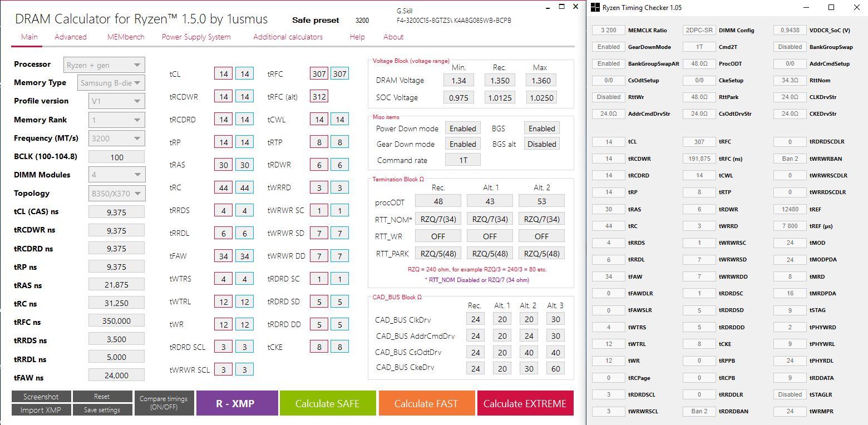Click the tREF value 12480
This screenshot has width=868, height=425.
(790, 209)
